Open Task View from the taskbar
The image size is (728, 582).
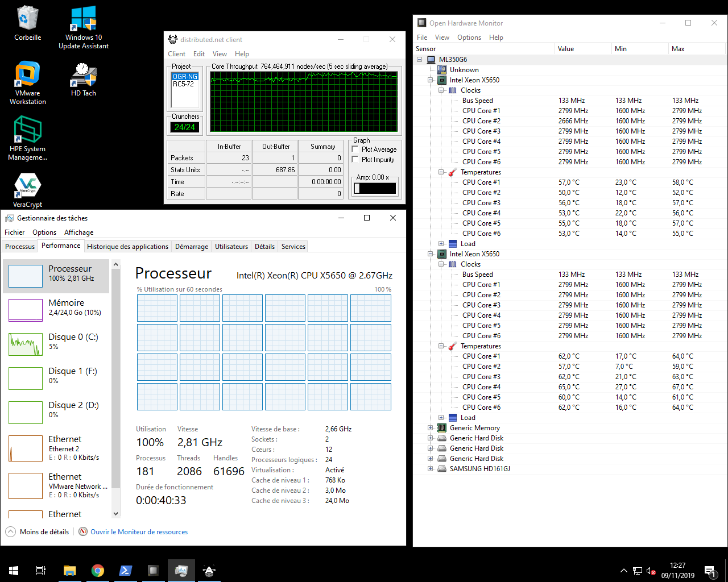[41, 570]
